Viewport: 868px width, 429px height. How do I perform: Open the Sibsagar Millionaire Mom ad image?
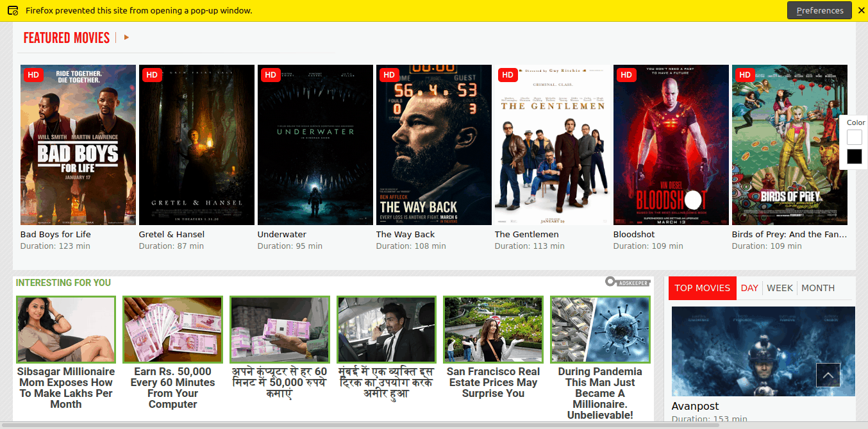click(x=66, y=330)
